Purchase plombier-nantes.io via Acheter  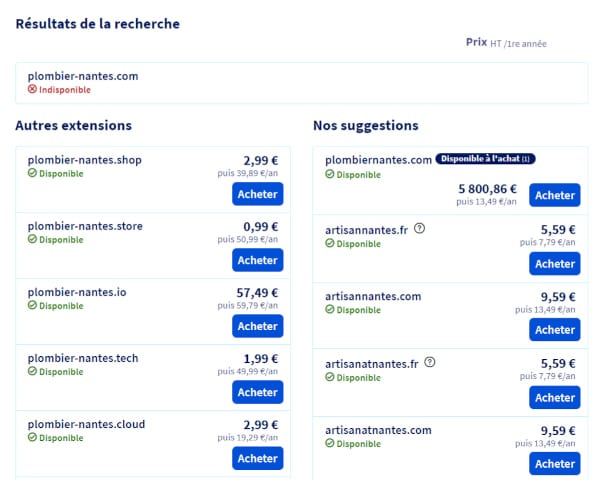coord(257,326)
